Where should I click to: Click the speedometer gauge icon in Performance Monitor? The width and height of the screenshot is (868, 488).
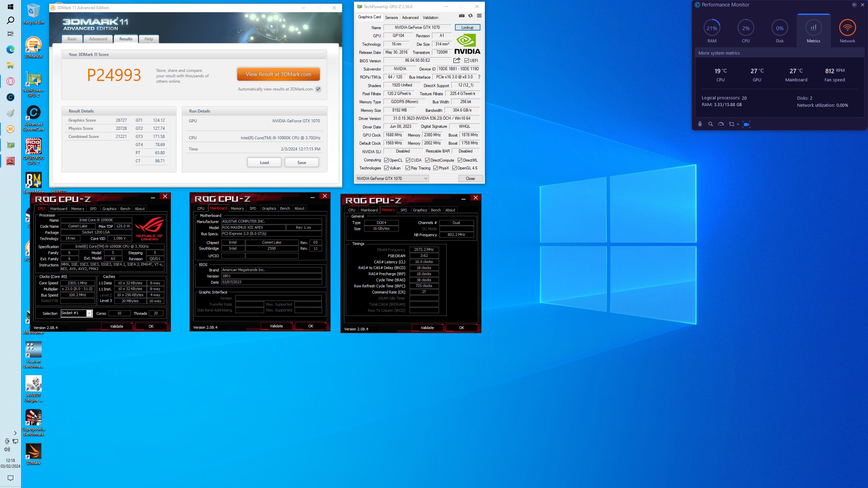click(x=721, y=124)
